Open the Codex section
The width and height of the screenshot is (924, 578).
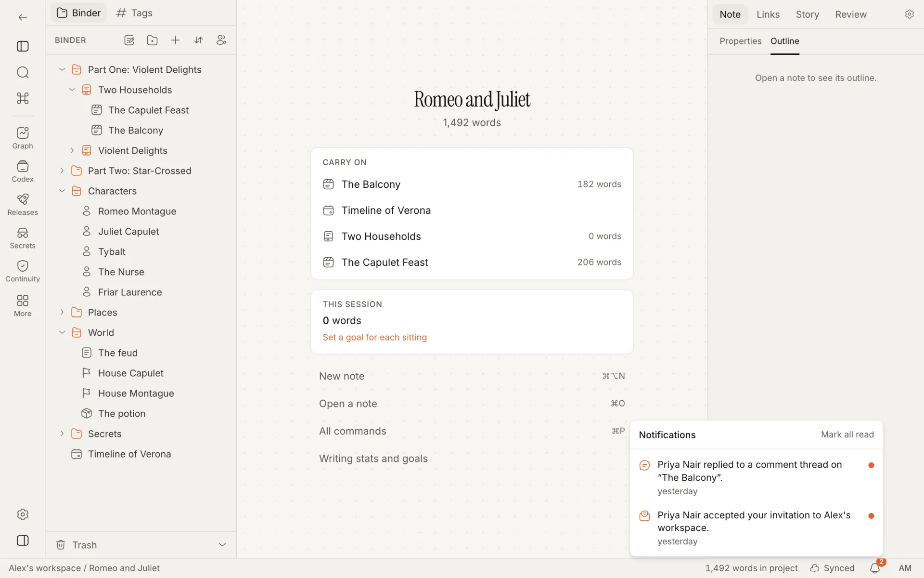coord(23,171)
